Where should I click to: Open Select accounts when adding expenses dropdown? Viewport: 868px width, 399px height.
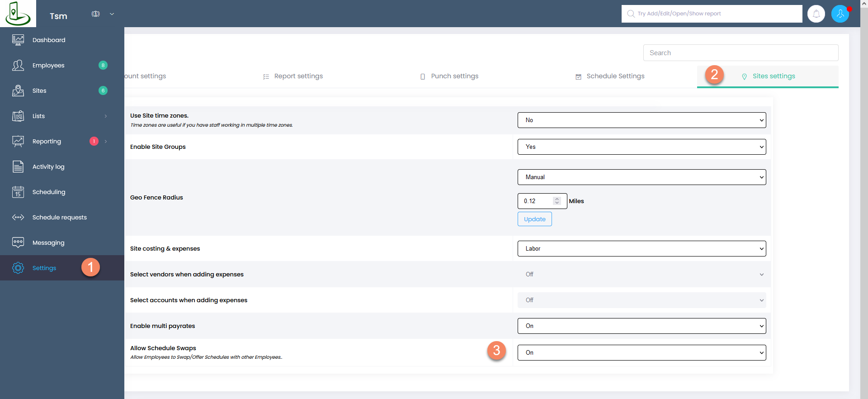[x=642, y=300]
